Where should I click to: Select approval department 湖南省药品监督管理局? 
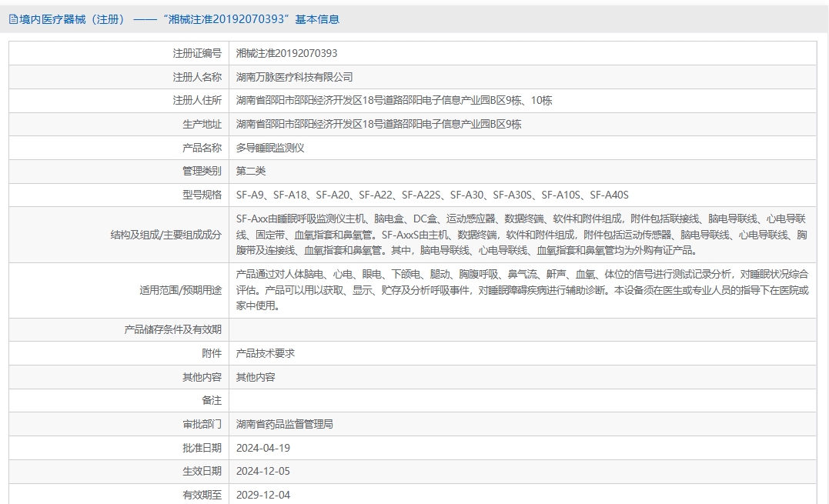click(285, 424)
